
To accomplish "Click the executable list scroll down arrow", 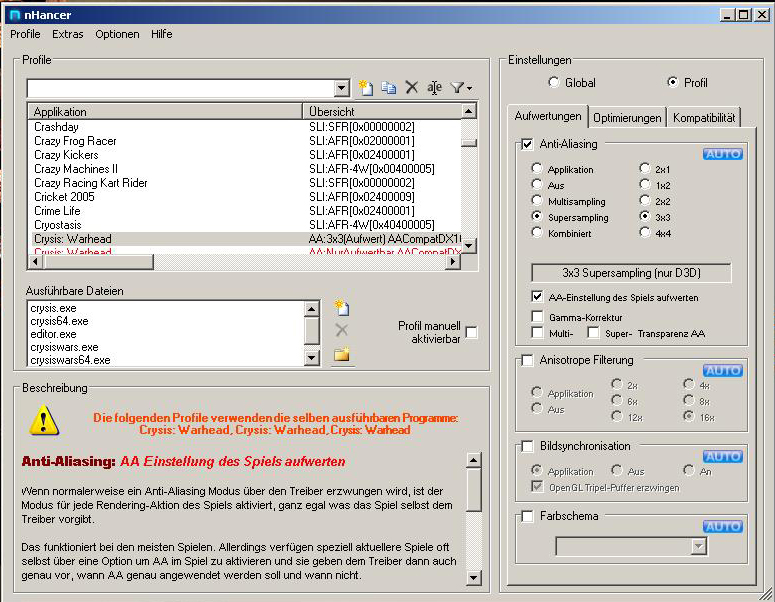I will tap(311, 357).
